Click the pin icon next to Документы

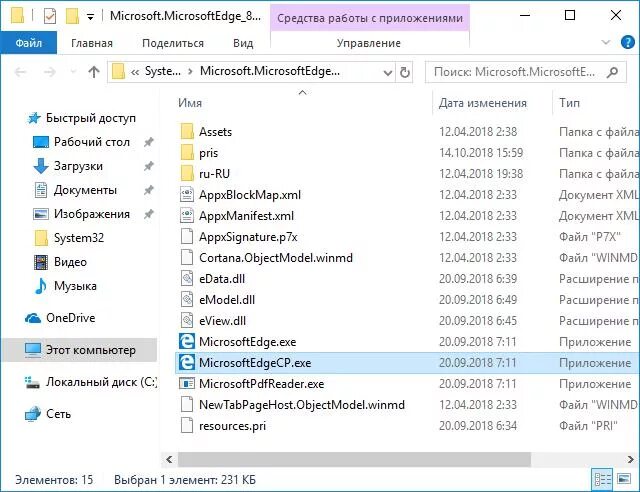click(149, 190)
